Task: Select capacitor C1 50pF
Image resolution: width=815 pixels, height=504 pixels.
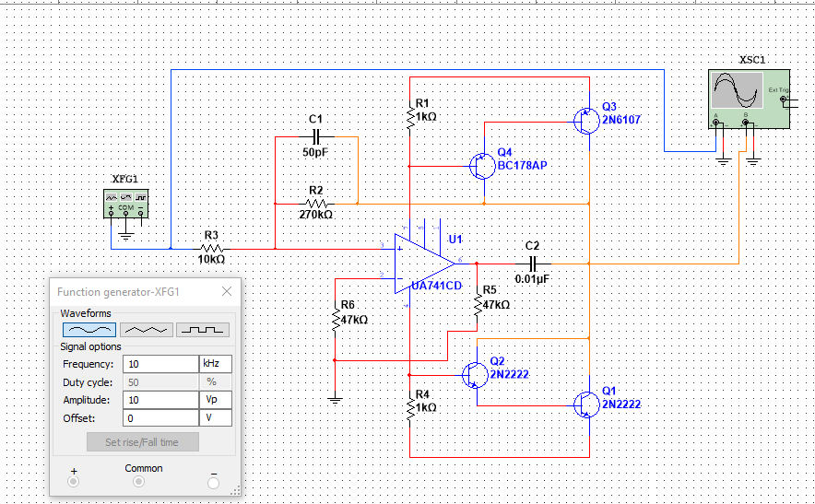Action: coord(316,137)
